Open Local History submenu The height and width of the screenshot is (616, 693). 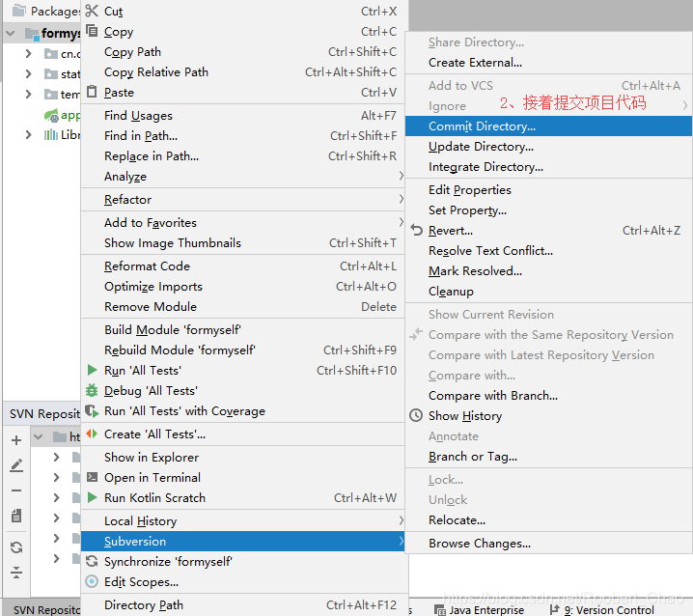coord(242,520)
